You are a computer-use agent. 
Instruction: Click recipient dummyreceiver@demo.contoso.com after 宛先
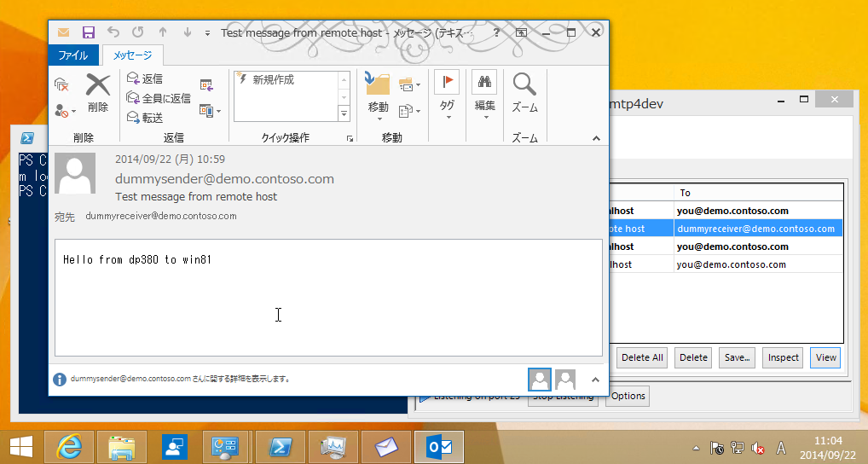(161, 216)
